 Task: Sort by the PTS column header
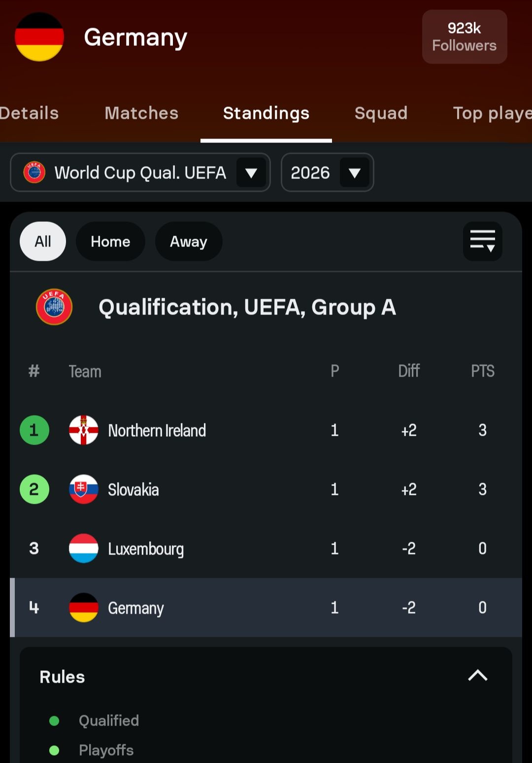(482, 371)
